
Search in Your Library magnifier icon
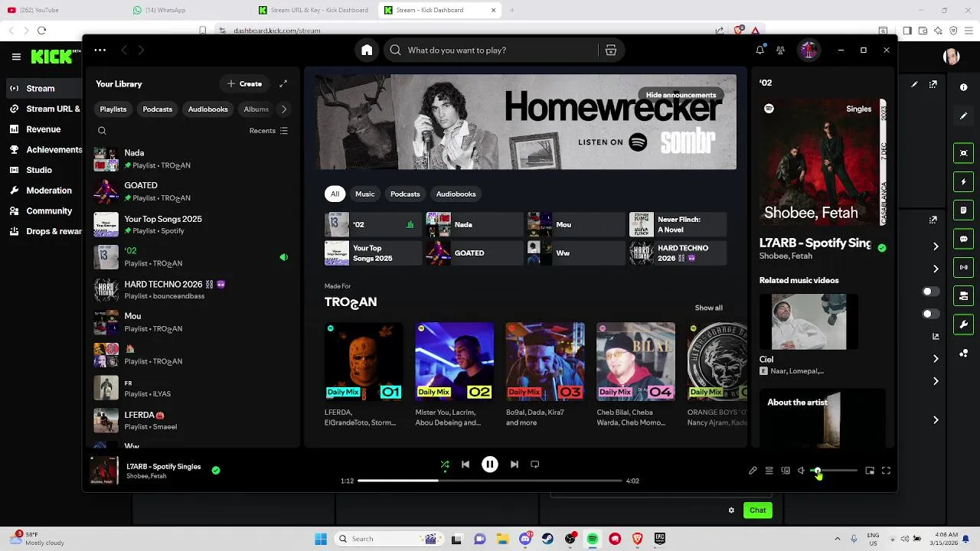102,131
